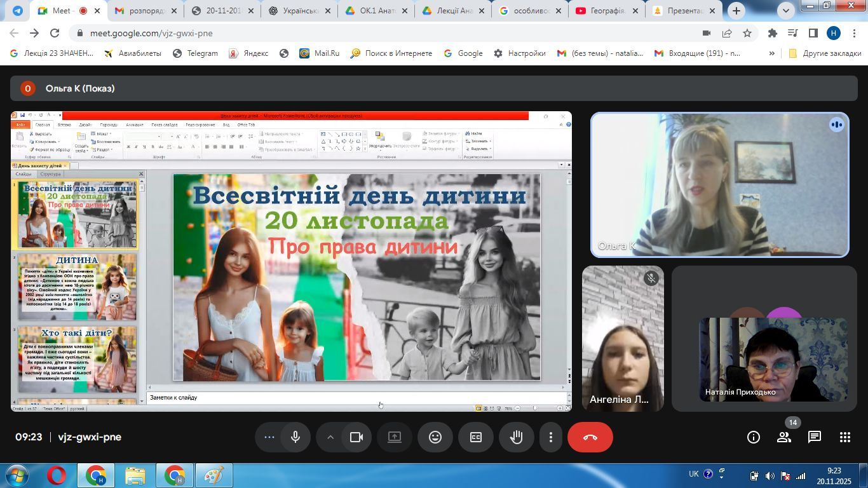
Task: Open the Paint app in taskbar
Action: [x=213, y=475]
